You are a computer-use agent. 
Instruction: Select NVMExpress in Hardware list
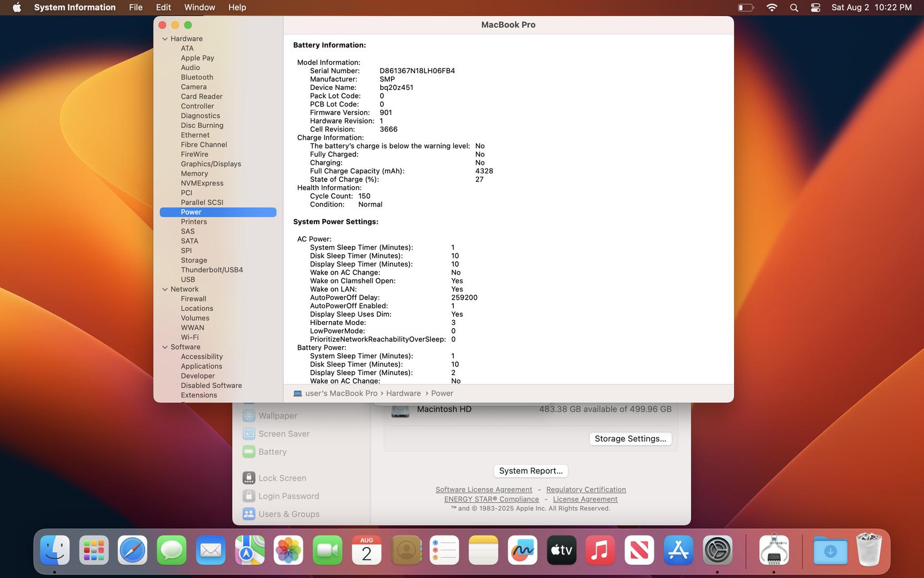click(x=202, y=184)
